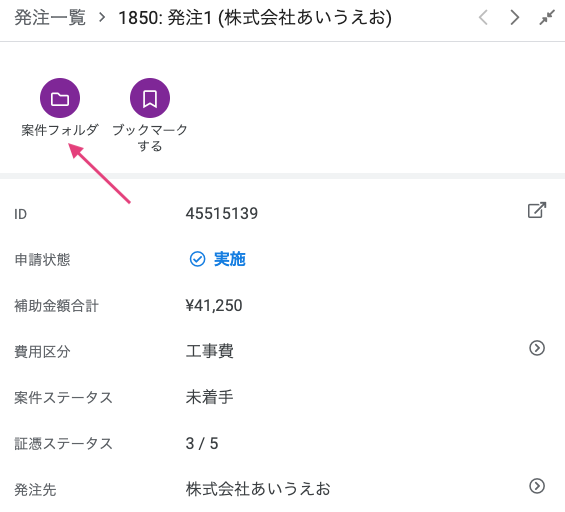Collapse the detail panel with shrink icon
Screen dimensions: 565x512
pyautogui.click(x=547, y=17)
